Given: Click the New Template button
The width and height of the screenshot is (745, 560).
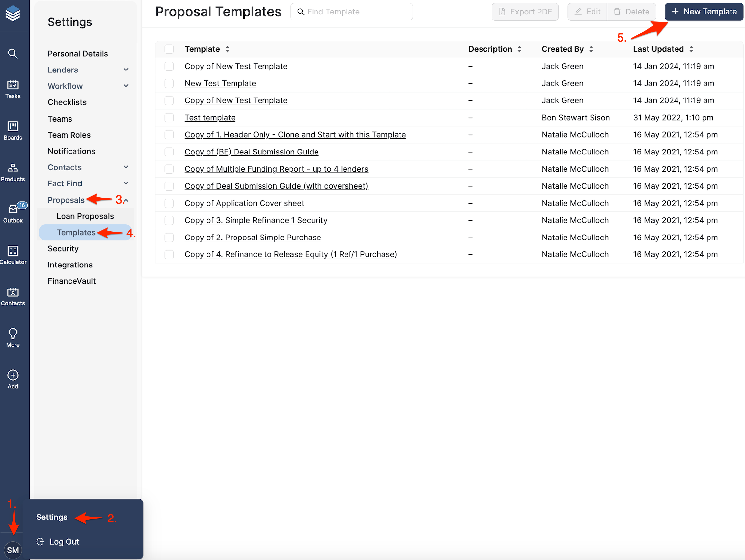Looking at the screenshot, I should coord(704,12).
